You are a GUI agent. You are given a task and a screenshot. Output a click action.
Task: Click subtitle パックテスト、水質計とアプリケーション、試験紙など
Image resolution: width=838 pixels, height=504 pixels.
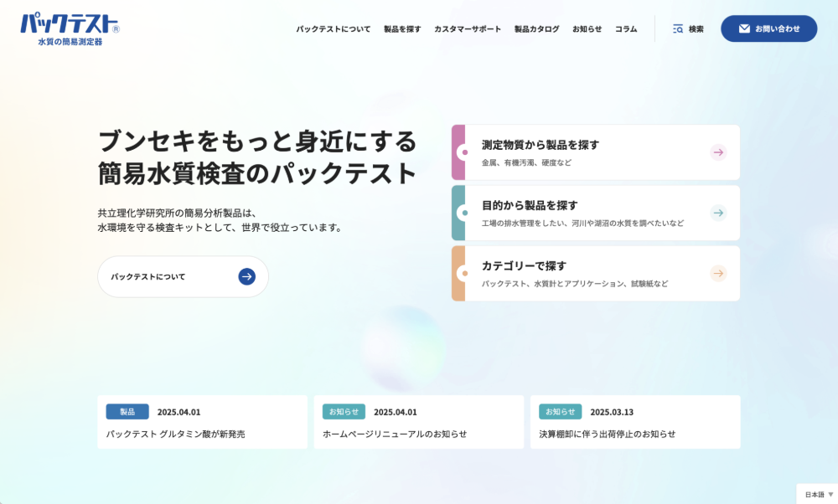575,284
